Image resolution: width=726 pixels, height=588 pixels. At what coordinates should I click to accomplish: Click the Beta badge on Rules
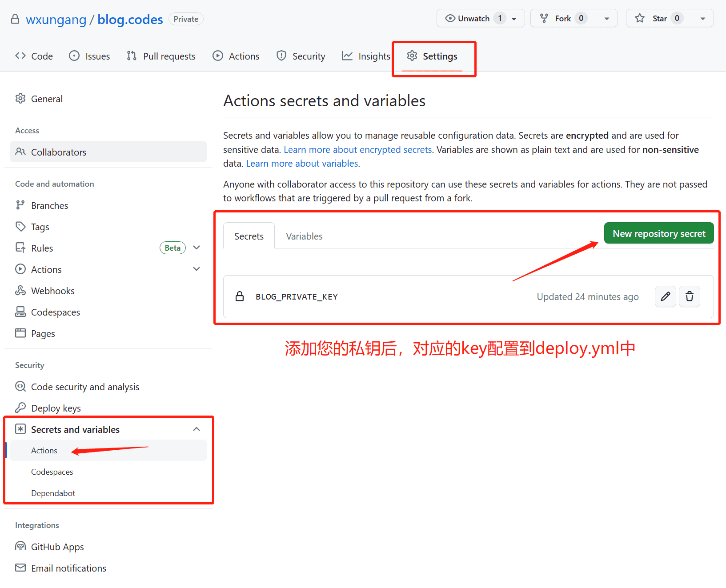[x=172, y=248]
